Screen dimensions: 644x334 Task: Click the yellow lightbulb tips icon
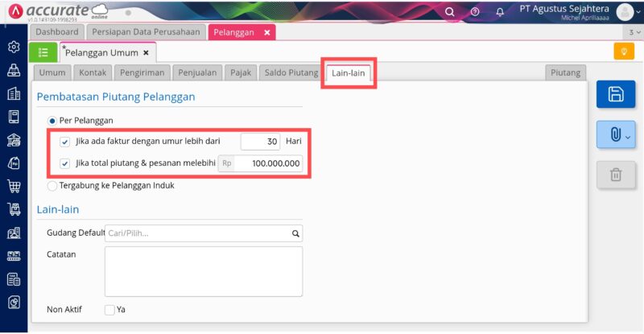tap(622, 52)
